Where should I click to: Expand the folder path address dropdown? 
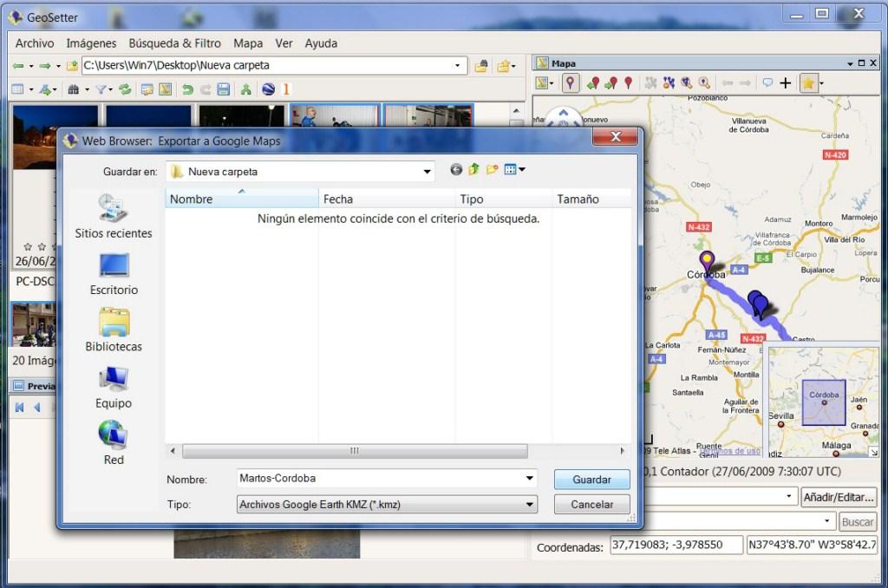[x=457, y=66]
